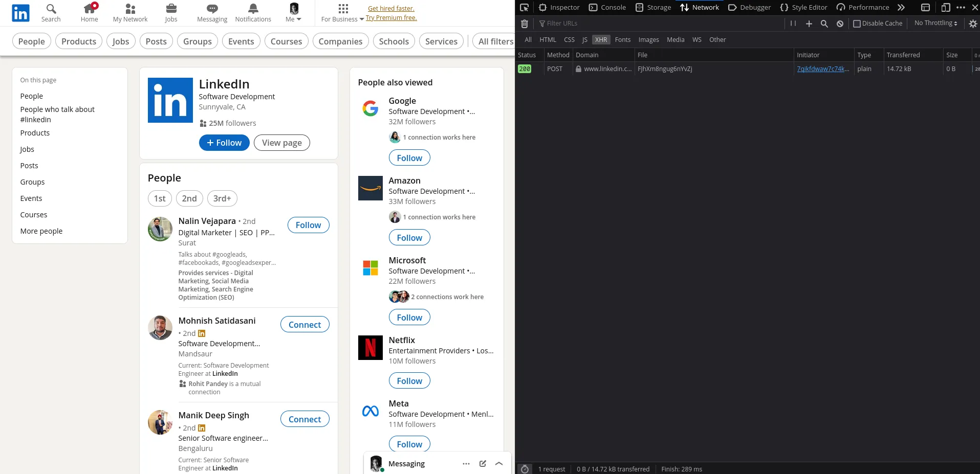Image resolution: width=980 pixels, height=474 pixels.
Task: Click the Netflix logo in People also viewed
Action: coord(371,348)
